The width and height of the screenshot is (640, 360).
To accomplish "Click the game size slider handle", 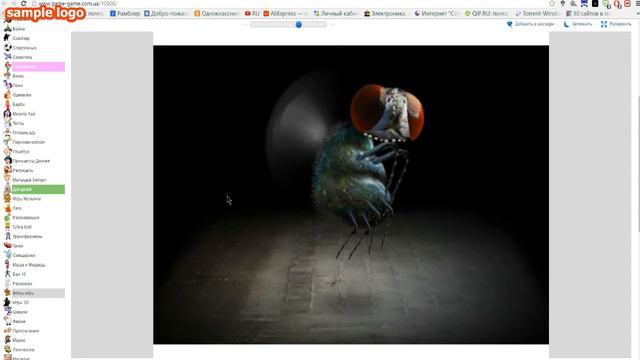I will tap(299, 24).
